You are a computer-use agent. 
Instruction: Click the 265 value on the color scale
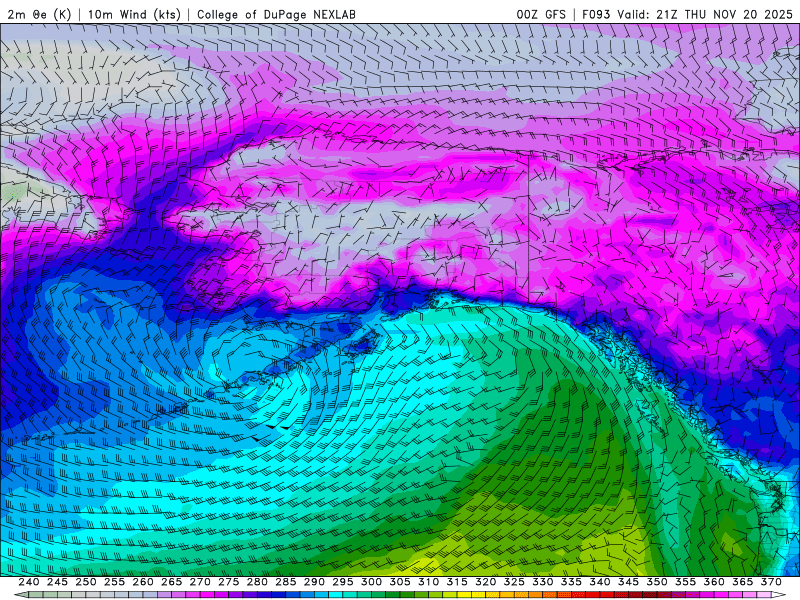point(172,582)
